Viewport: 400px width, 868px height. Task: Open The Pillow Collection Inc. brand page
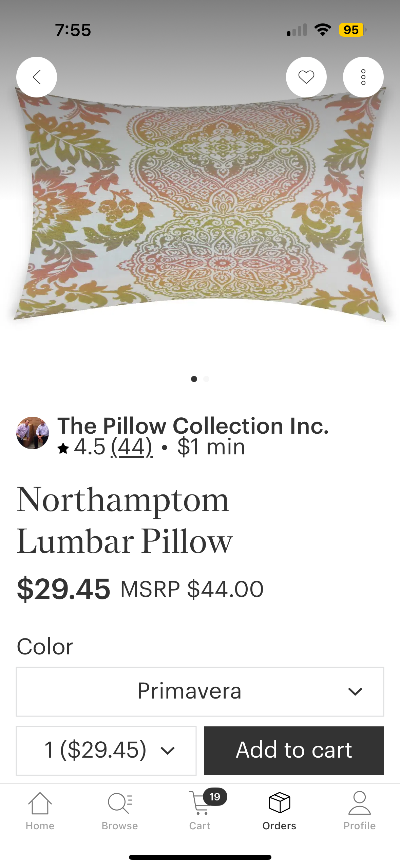(x=193, y=426)
